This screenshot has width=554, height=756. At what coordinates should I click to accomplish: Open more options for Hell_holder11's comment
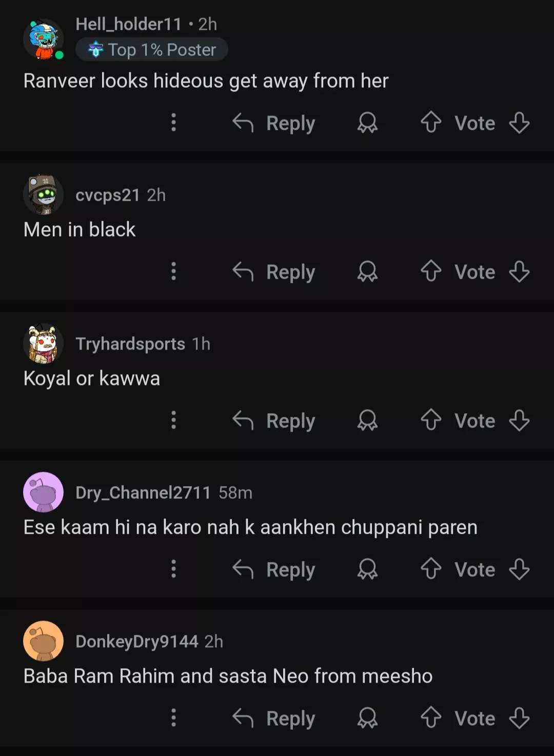[x=173, y=123]
